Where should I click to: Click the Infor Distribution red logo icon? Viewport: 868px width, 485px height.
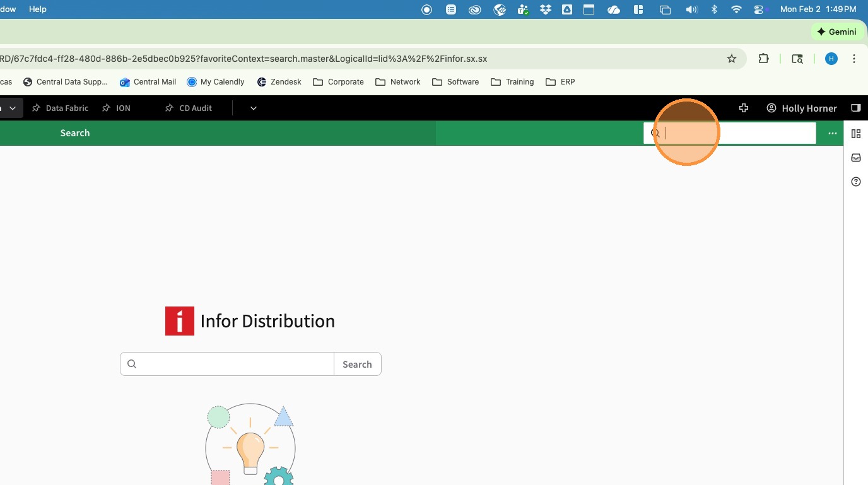[180, 321]
